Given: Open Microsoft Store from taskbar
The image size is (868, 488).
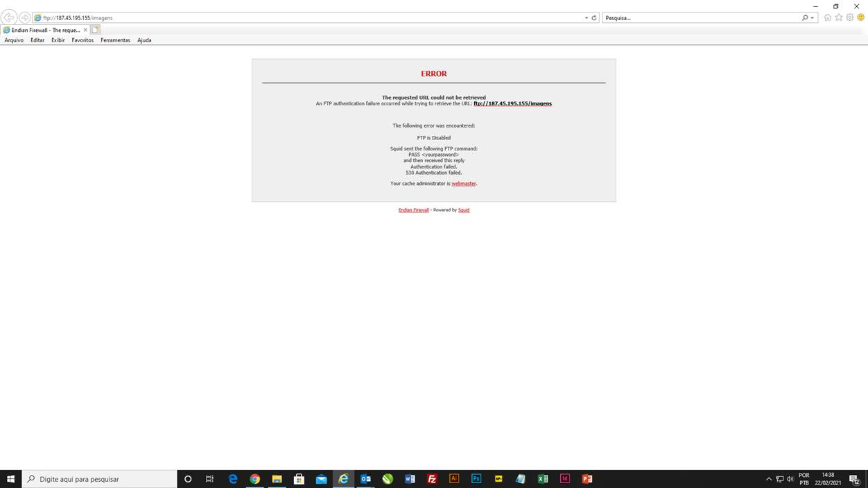Looking at the screenshot, I should click(x=299, y=479).
